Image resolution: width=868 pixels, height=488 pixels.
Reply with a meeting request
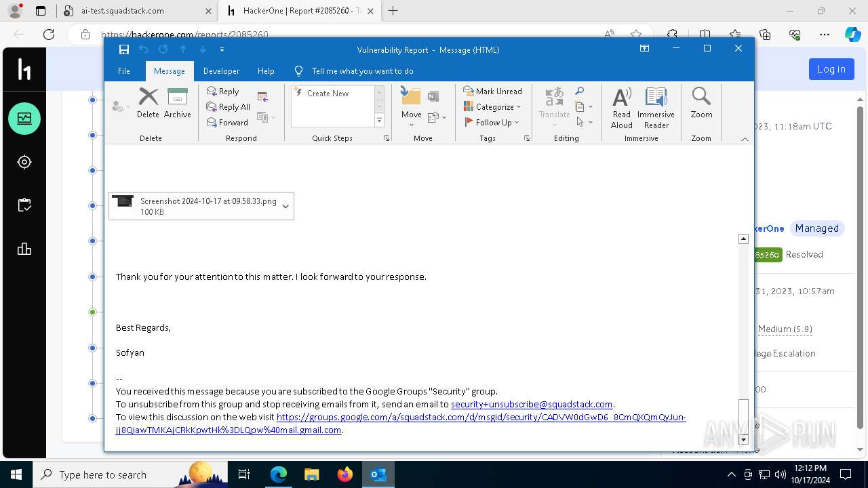263,96
